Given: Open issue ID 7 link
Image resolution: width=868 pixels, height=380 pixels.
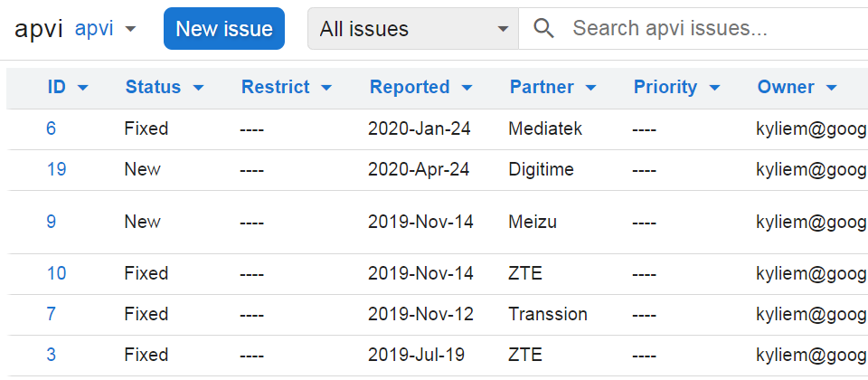Looking at the screenshot, I should click(x=51, y=314).
